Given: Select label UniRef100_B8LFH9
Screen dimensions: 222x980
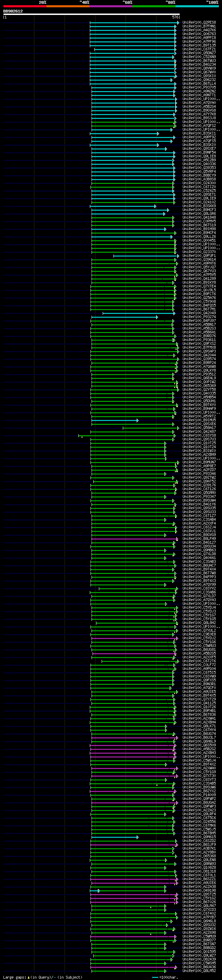Looking at the screenshot, I should tap(199, 539).
